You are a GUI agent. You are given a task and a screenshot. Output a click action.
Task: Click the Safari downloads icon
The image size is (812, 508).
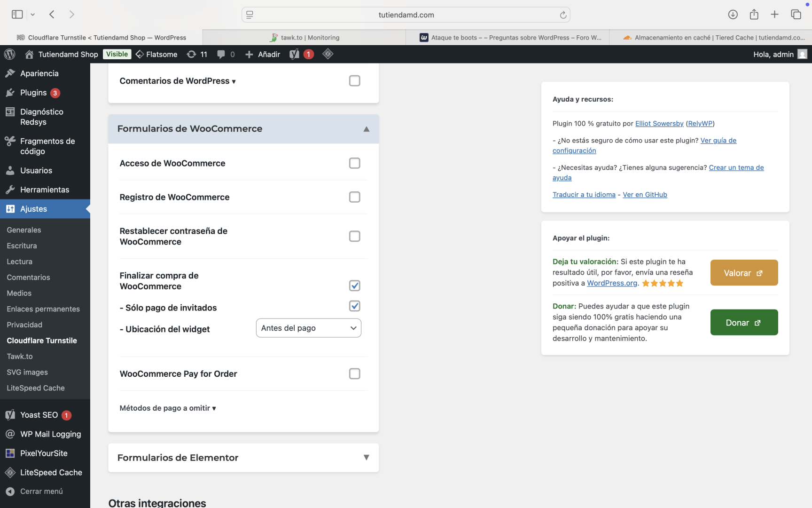733,15
